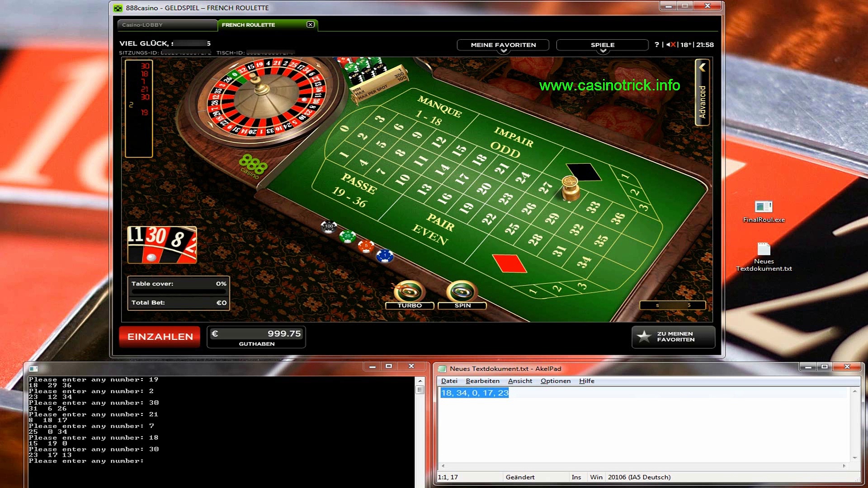Open the Bearbeiten menu in AkelPad

pos(482,381)
